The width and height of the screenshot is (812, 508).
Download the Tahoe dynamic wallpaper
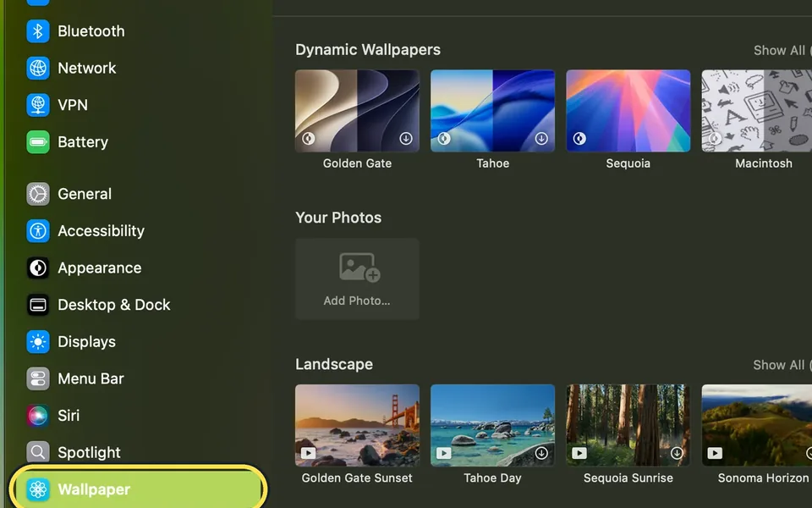pos(541,138)
